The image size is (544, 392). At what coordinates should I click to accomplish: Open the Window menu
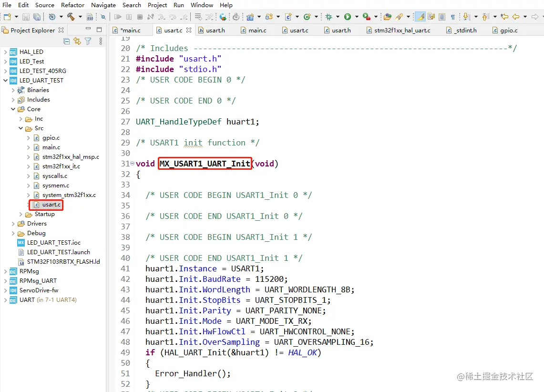[x=202, y=5]
